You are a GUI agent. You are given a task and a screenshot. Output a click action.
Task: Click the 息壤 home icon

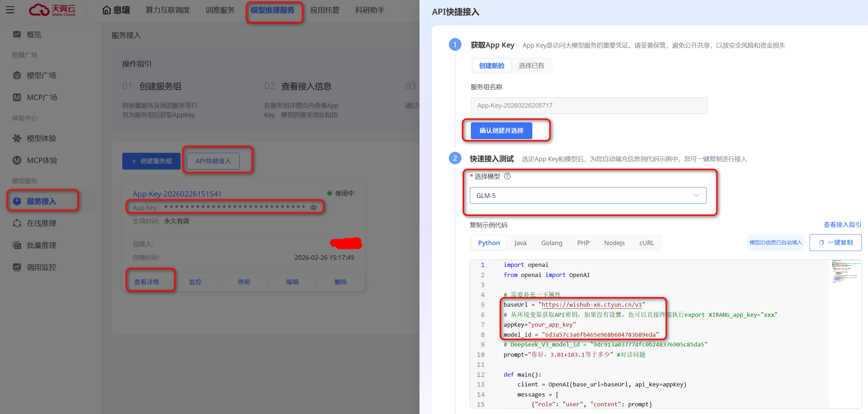[107, 10]
